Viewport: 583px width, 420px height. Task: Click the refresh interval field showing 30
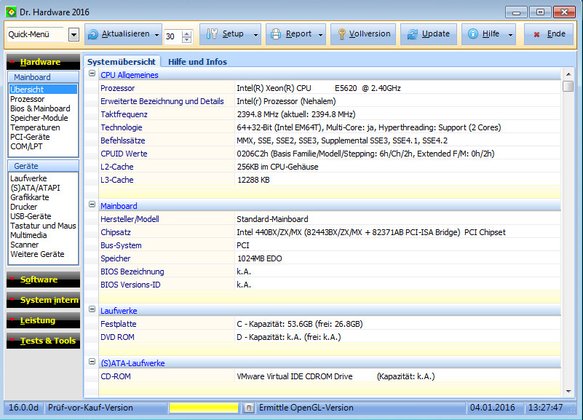tap(173, 36)
